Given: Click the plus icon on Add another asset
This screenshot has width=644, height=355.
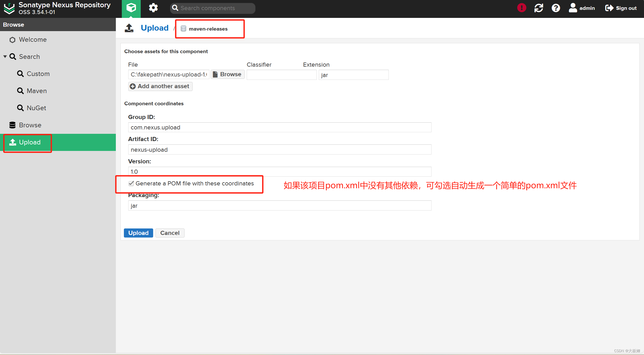Looking at the screenshot, I should 133,86.
